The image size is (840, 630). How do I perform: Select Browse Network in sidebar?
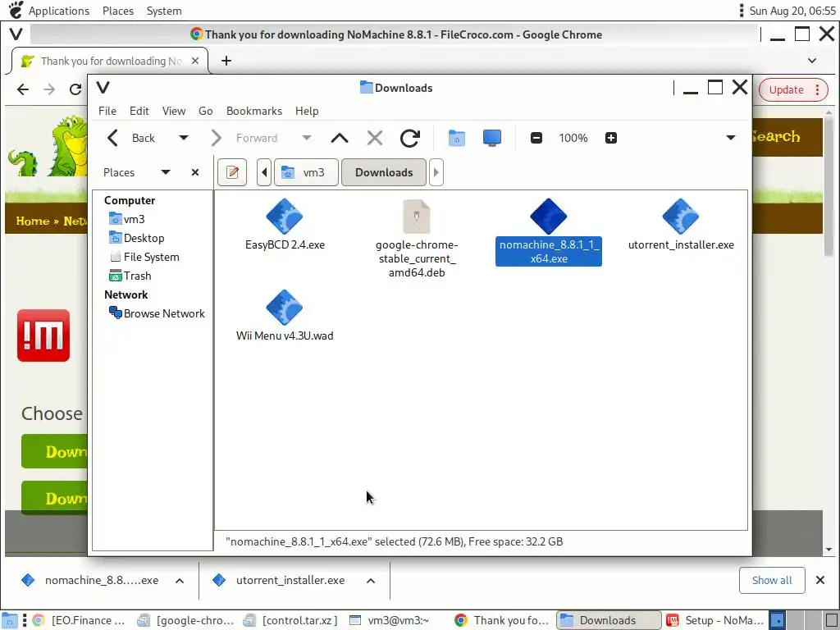[x=157, y=313]
